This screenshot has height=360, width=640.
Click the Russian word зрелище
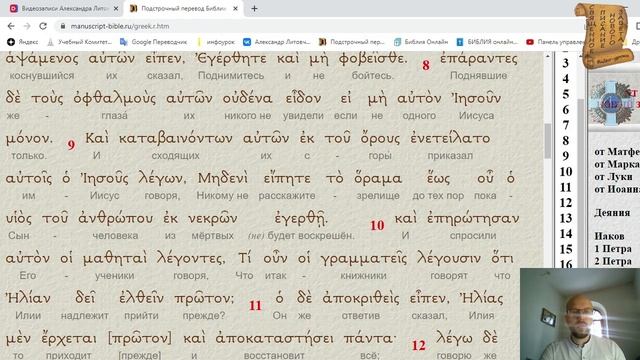[x=378, y=196]
